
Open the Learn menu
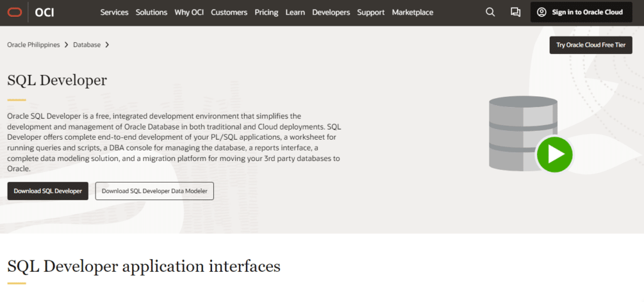[x=295, y=13]
